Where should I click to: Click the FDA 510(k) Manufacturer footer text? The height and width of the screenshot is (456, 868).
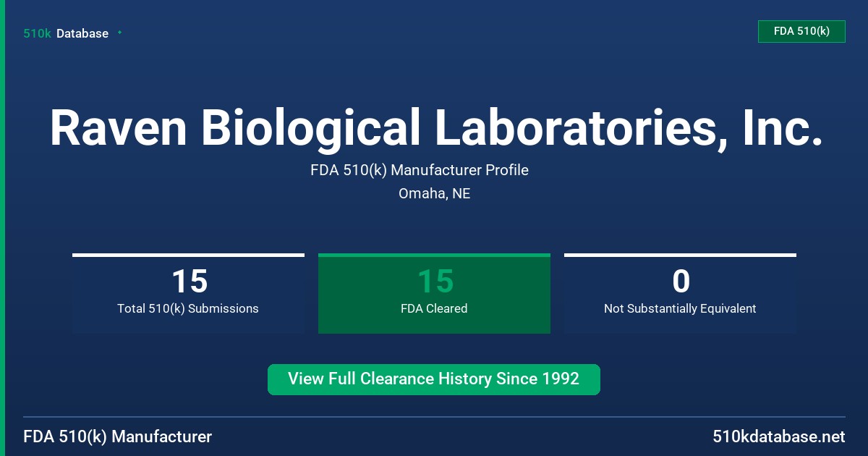coord(118,437)
